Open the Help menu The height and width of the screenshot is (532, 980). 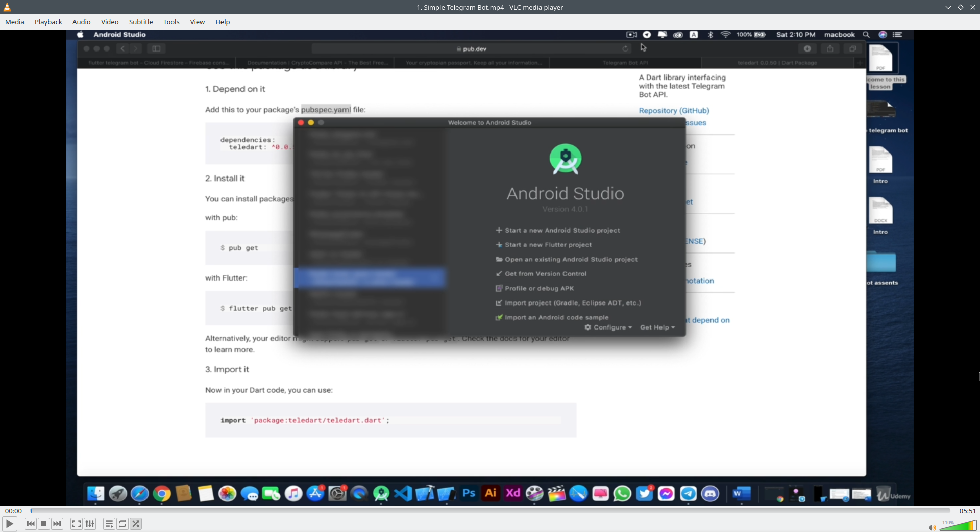coord(223,22)
